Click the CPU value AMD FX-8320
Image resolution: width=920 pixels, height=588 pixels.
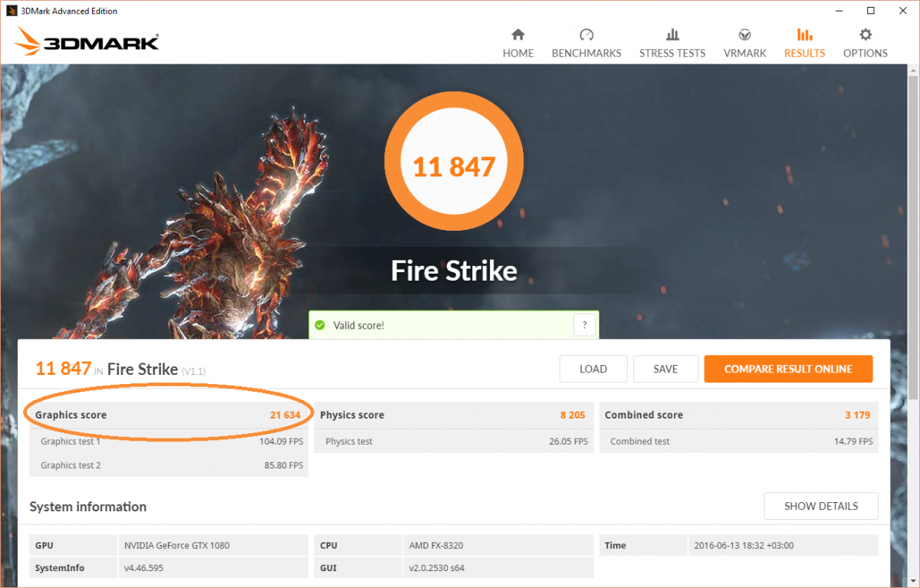click(x=436, y=546)
